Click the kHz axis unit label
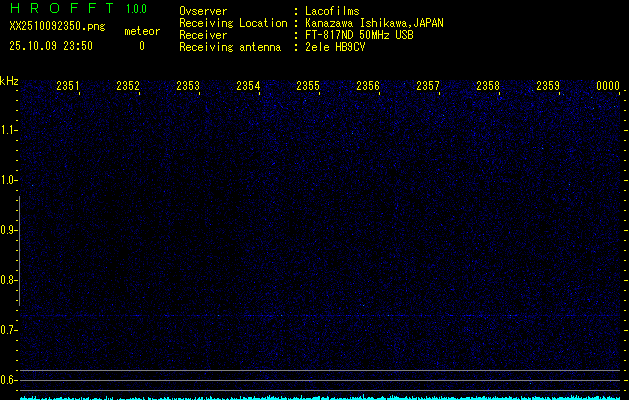The image size is (629, 400). [x=9, y=80]
